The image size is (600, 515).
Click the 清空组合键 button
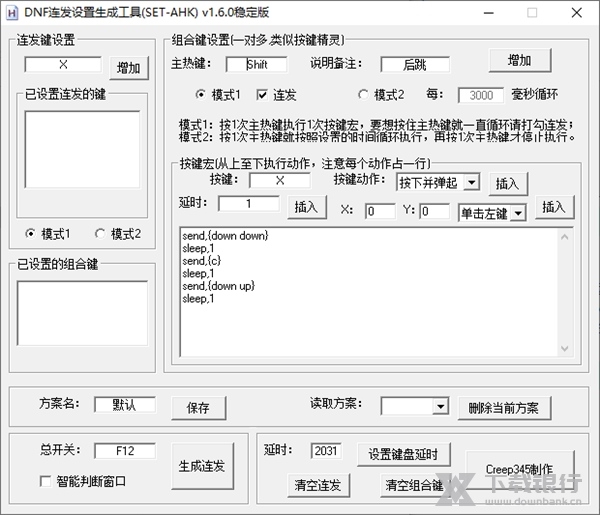pyautogui.click(x=415, y=486)
